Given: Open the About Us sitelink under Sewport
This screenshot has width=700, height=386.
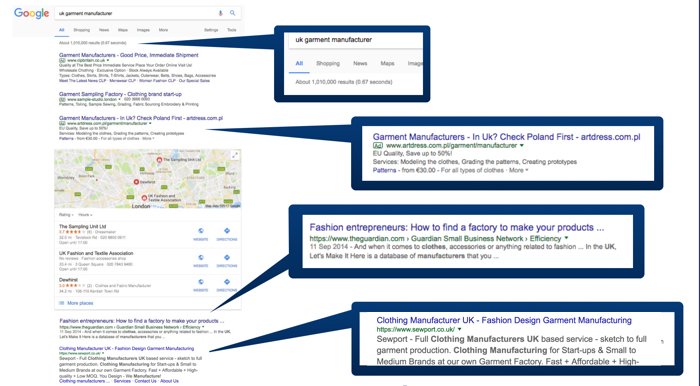Looking at the screenshot, I should 169,381.
